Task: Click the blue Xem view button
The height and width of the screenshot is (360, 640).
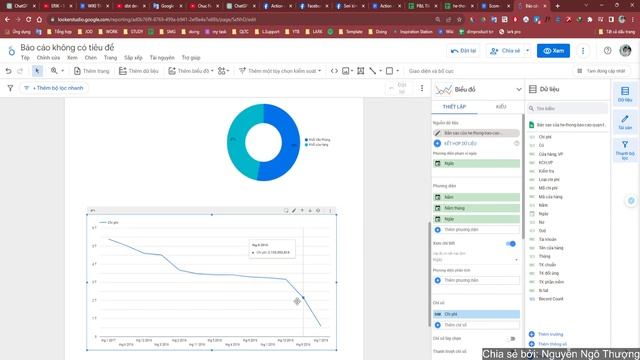Action: click(x=553, y=51)
